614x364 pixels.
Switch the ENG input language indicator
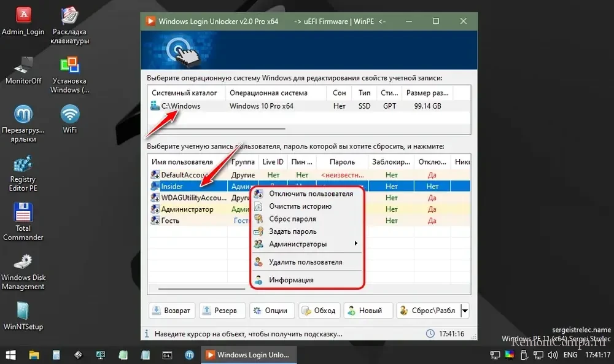click(x=570, y=355)
